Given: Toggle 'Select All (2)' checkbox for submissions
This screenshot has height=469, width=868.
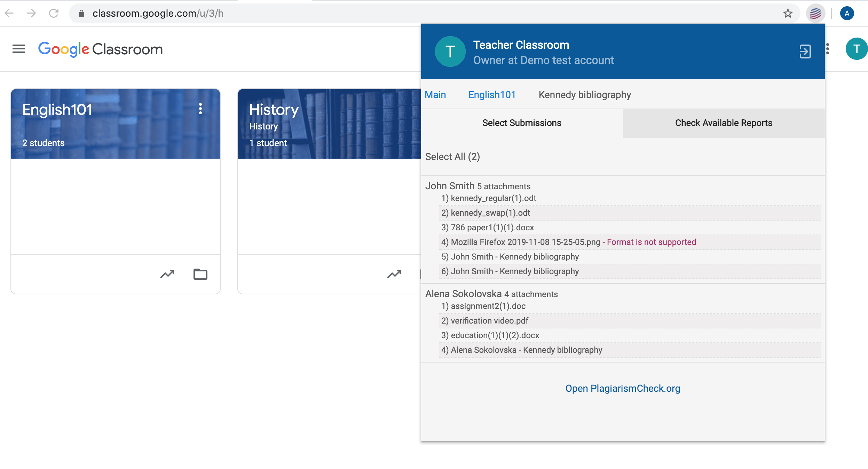Looking at the screenshot, I should [453, 156].
